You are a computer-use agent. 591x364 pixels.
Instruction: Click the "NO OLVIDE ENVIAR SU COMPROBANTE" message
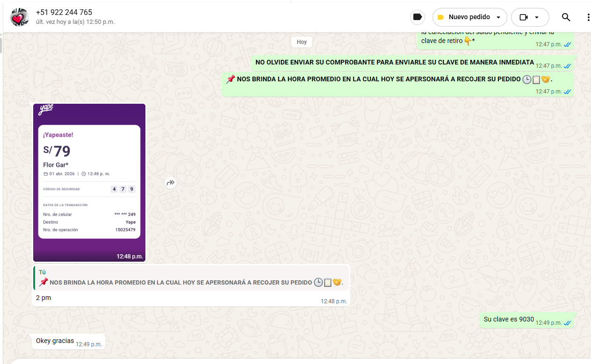pos(394,63)
